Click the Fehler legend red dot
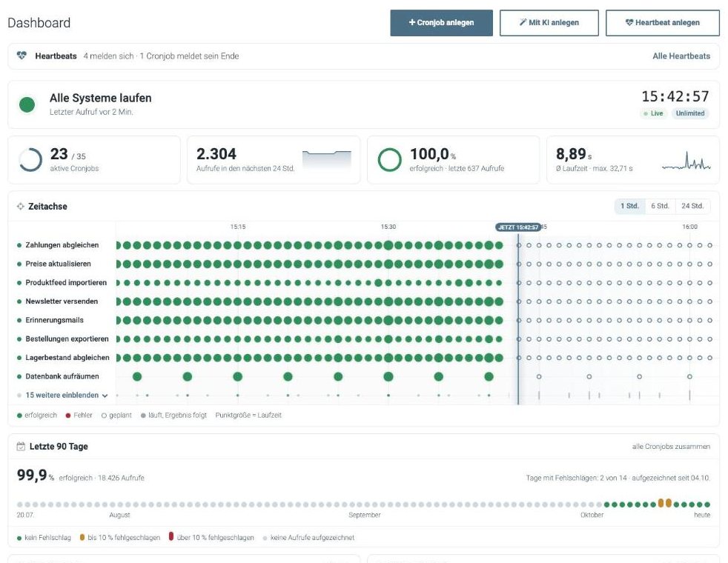728x563 pixels. pyautogui.click(x=68, y=416)
